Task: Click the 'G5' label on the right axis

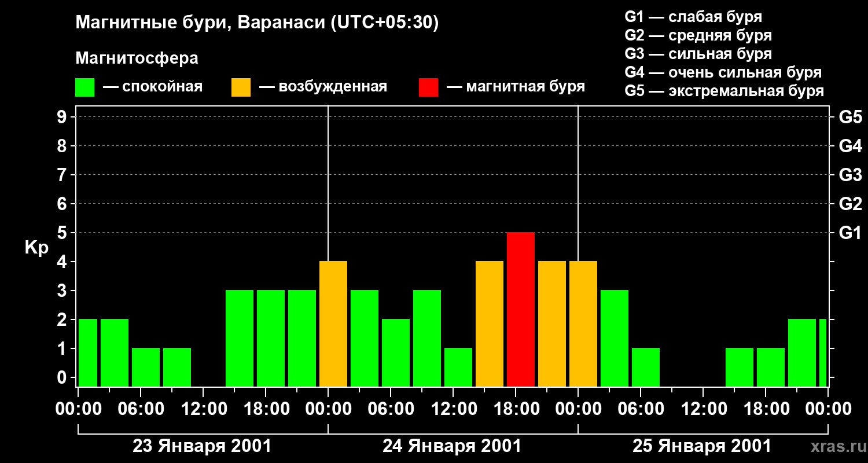Action: click(851, 117)
